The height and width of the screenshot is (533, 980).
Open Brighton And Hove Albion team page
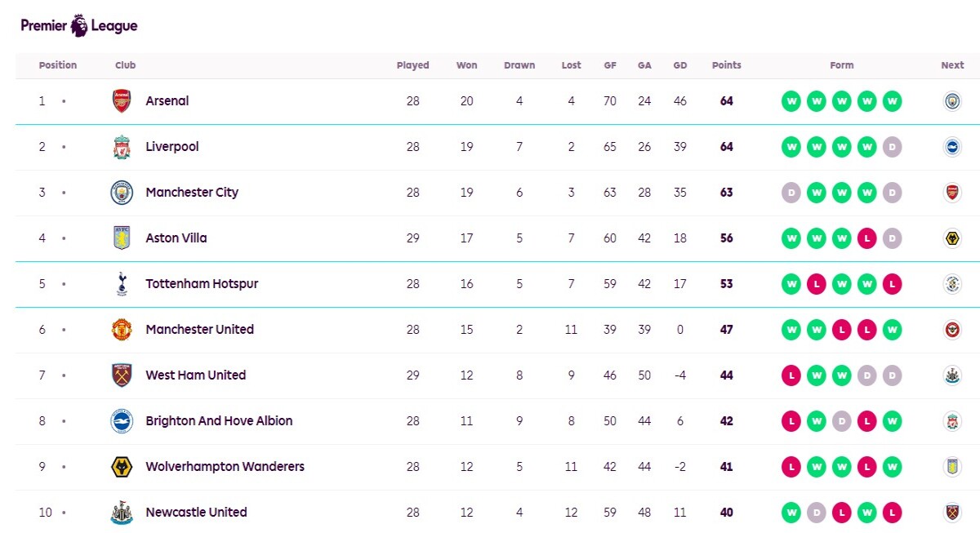click(x=219, y=421)
